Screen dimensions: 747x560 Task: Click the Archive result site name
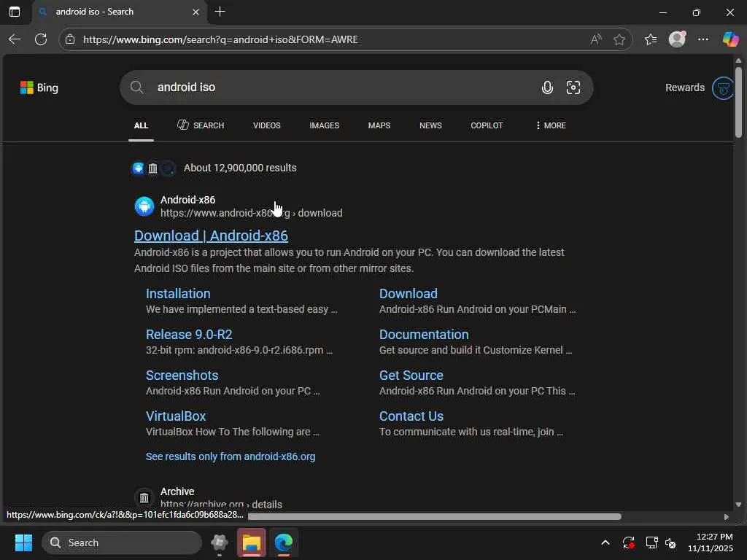coord(177,491)
